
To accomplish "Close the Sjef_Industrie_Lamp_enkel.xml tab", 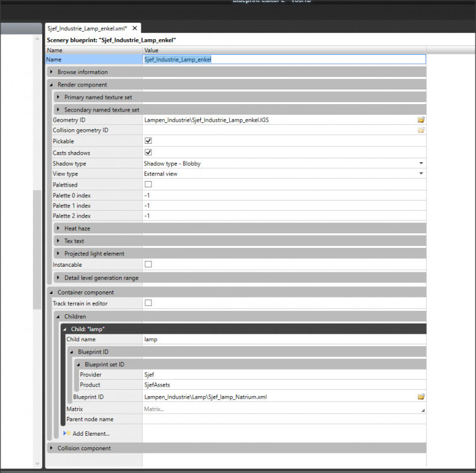I will [134, 28].
